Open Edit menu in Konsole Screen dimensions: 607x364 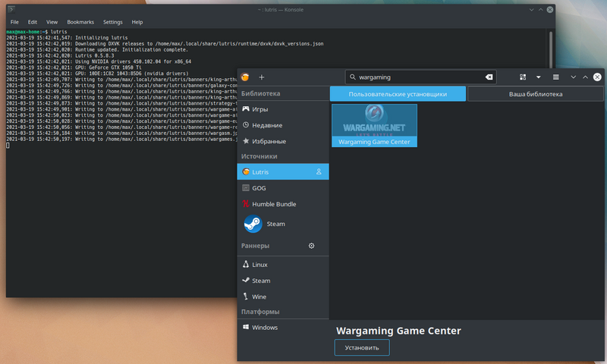33,22
